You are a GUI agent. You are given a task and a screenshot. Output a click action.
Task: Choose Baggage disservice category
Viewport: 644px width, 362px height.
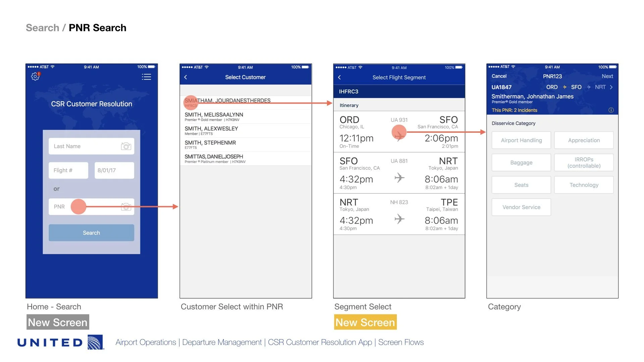[521, 163]
